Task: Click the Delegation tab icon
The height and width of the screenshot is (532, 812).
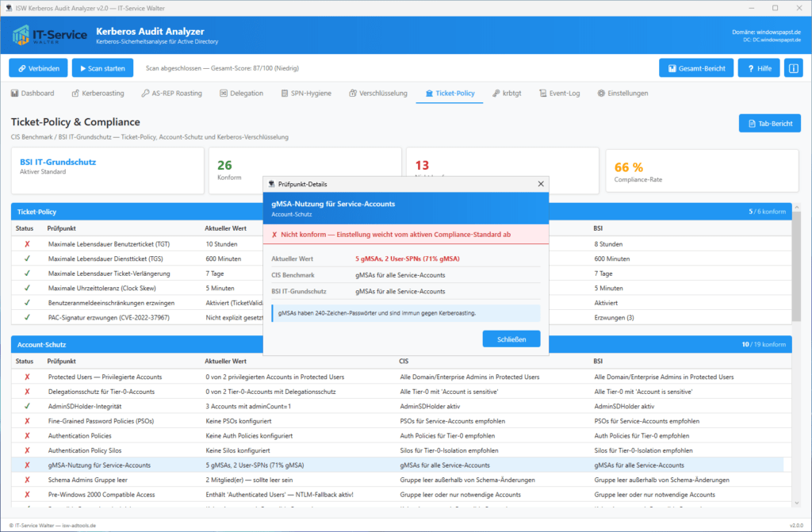Action: [224, 94]
